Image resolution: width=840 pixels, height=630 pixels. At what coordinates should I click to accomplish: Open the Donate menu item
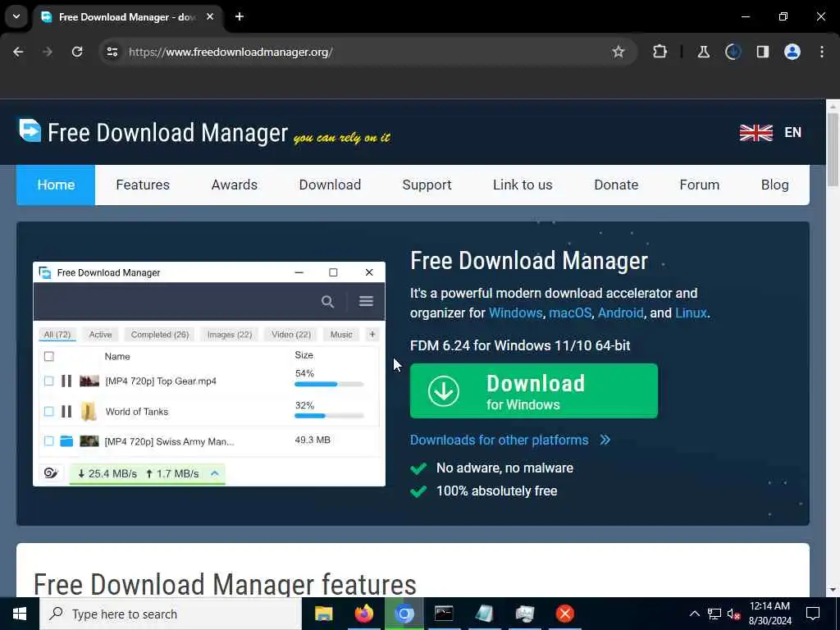616,185
